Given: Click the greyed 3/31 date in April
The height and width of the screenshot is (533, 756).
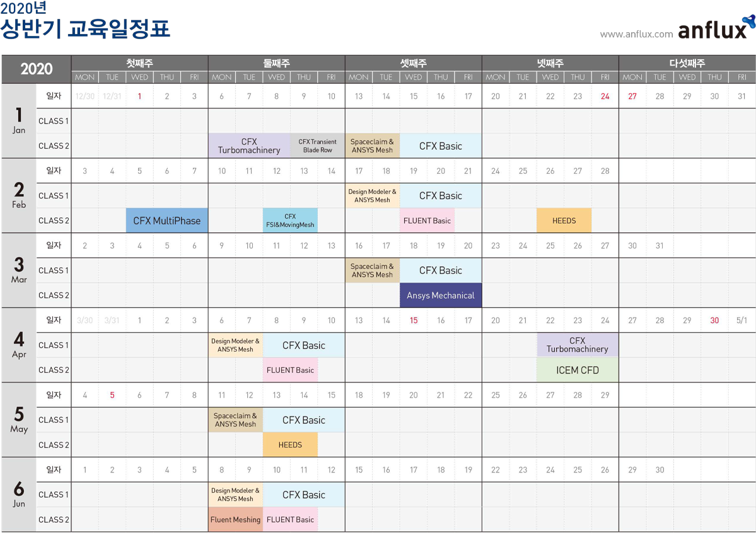Looking at the screenshot, I should (x=112, y=320).
